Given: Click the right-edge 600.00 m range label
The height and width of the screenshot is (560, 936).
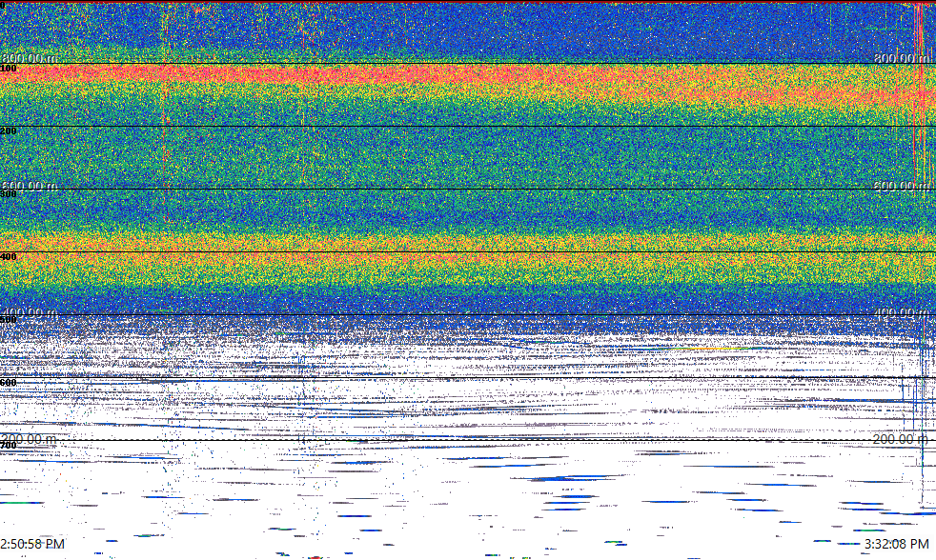Looking at the screenshot, I should 902,186.
